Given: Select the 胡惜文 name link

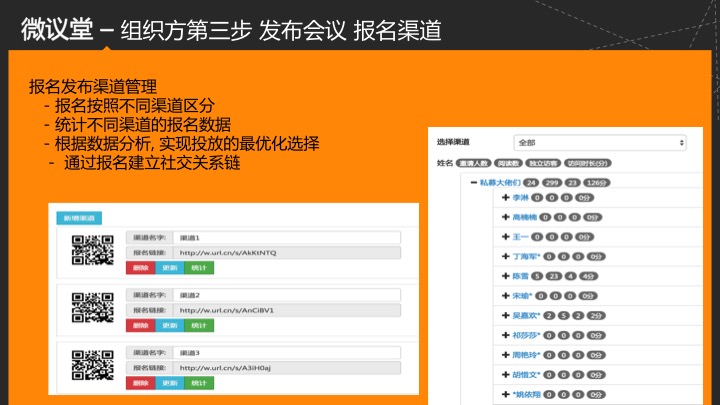Looking at the screenshot, I should coord(525,374).
